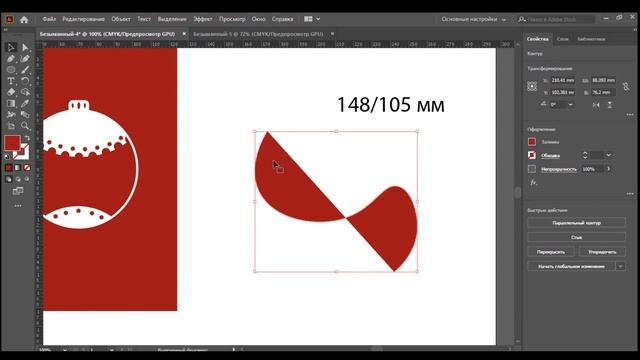Open the 'Редактирование' menu
Screen dimensions: 640x360
coord(83,19)
